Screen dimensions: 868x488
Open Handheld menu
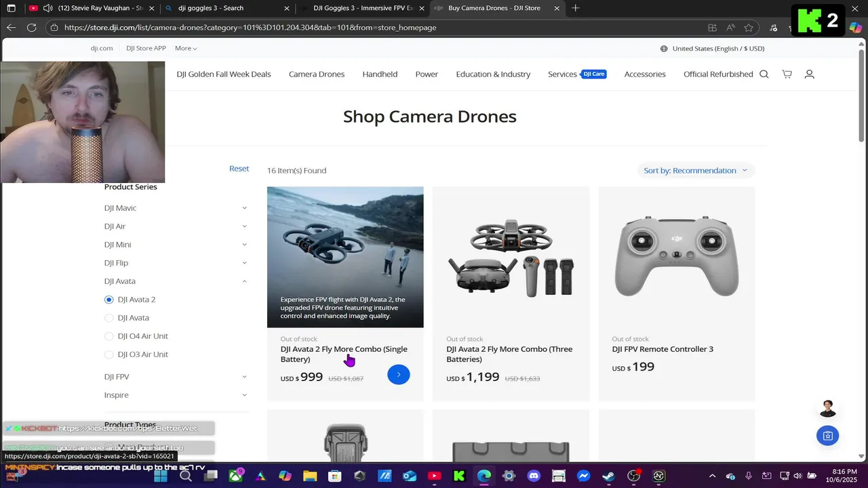point(380,74)
